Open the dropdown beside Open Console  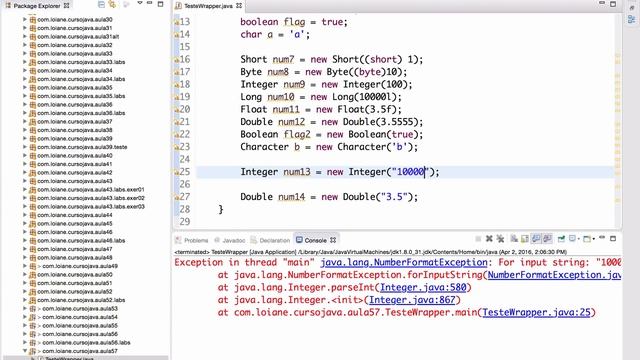593,240
